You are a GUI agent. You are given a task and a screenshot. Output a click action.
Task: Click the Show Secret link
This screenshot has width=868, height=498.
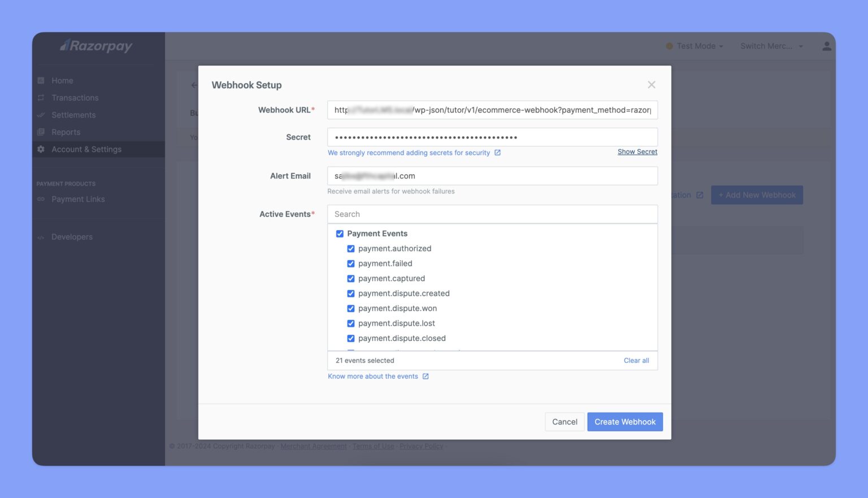637,152
